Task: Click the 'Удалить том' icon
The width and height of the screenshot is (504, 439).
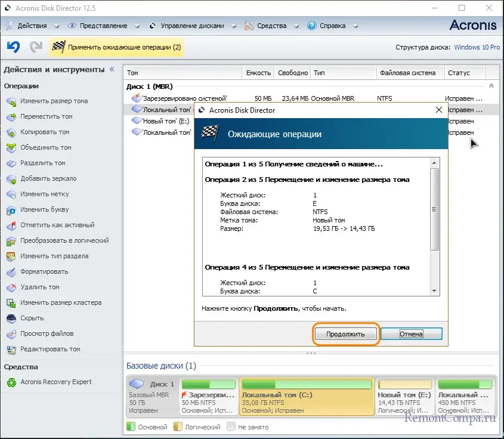Action: 11,287
